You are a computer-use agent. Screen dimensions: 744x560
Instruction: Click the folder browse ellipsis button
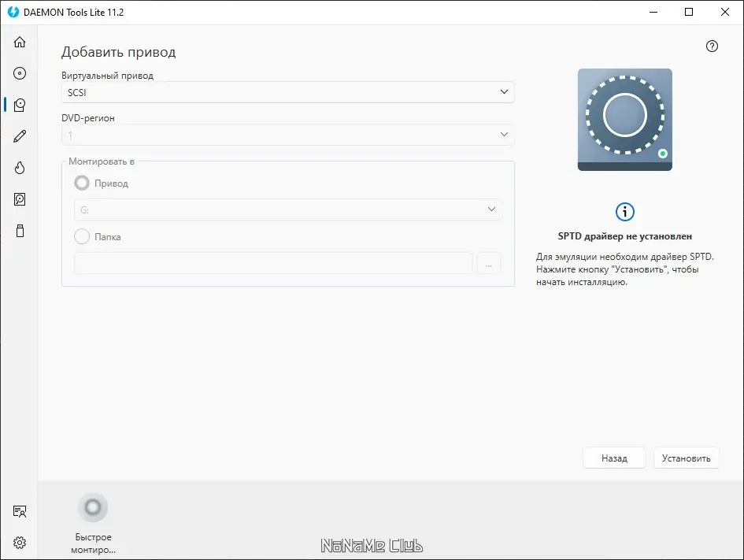point(488,263)
